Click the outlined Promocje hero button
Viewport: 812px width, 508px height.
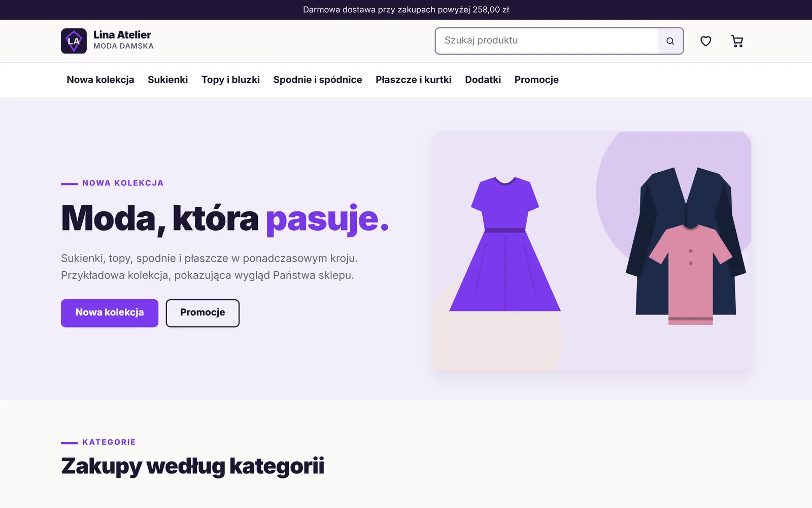[x=202, y=313]
